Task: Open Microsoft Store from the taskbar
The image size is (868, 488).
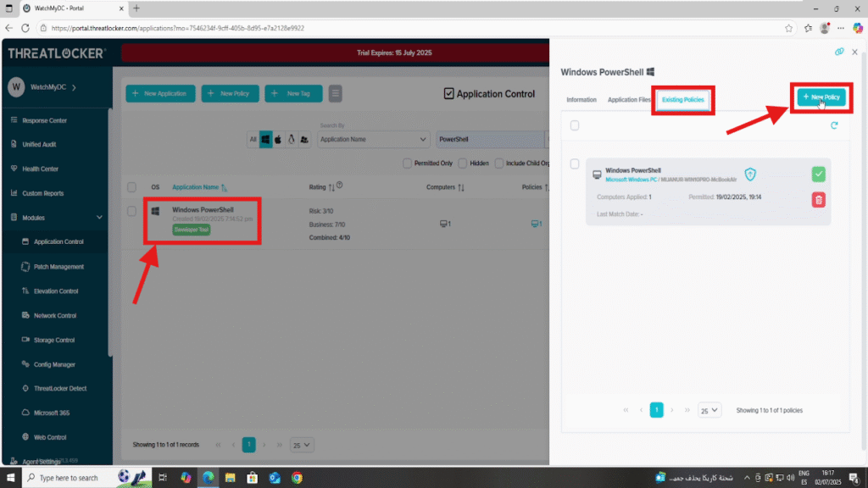Action: [253, 478]
